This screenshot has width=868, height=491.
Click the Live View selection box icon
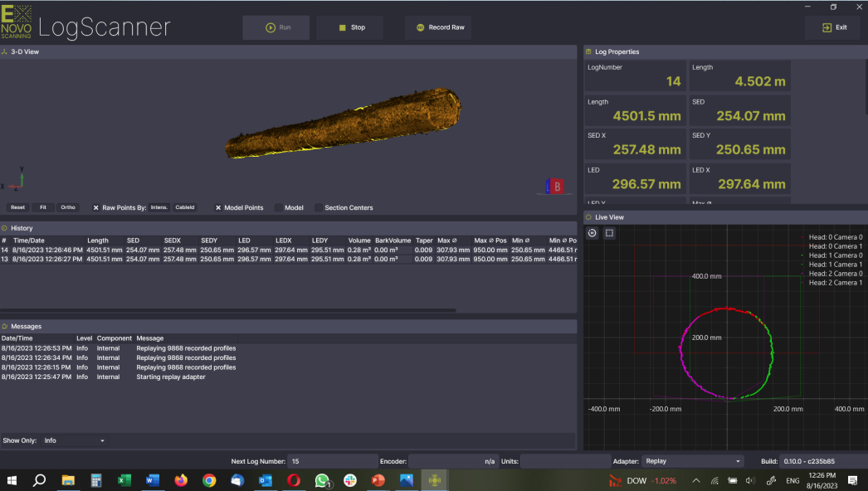click(x=609, y=233)
